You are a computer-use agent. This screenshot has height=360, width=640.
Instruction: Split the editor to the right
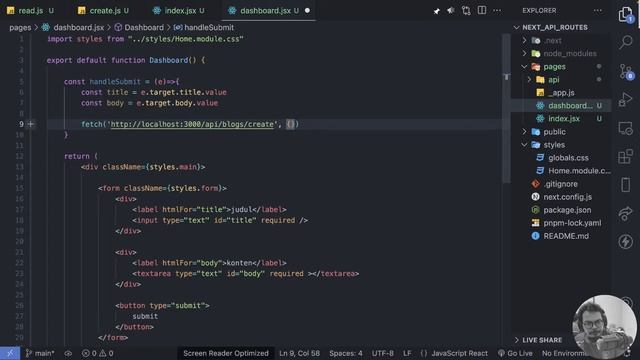click(482, 11)
